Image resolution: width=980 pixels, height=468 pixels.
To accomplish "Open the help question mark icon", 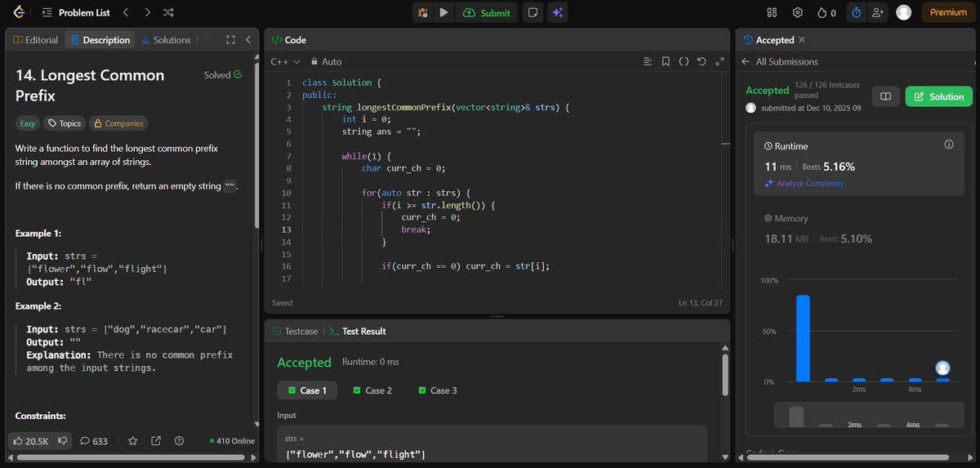I will 179,441.
